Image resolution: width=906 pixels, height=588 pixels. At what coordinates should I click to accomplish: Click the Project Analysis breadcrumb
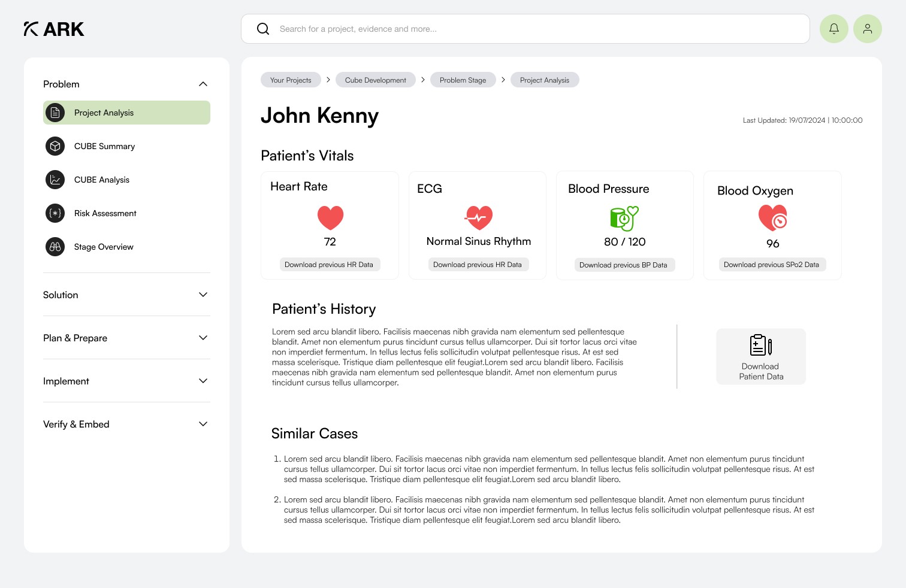click(545, 80)
